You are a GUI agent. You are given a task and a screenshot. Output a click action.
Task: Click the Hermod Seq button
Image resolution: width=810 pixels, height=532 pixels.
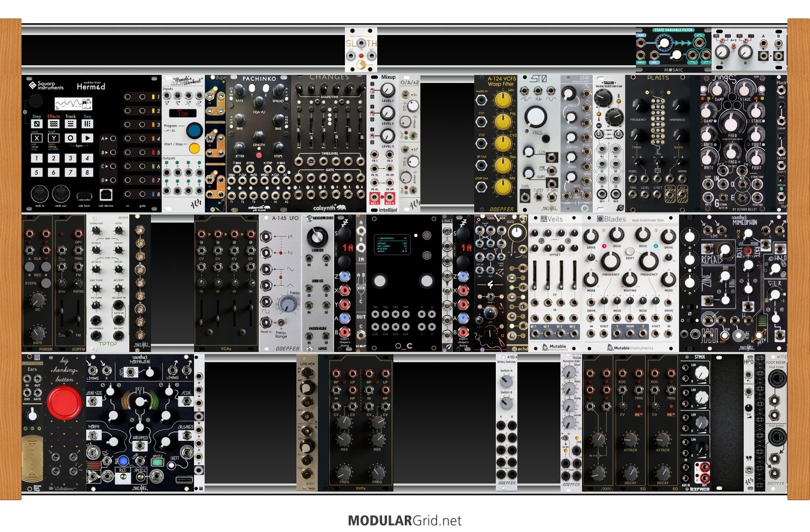(x=87, y=123)
